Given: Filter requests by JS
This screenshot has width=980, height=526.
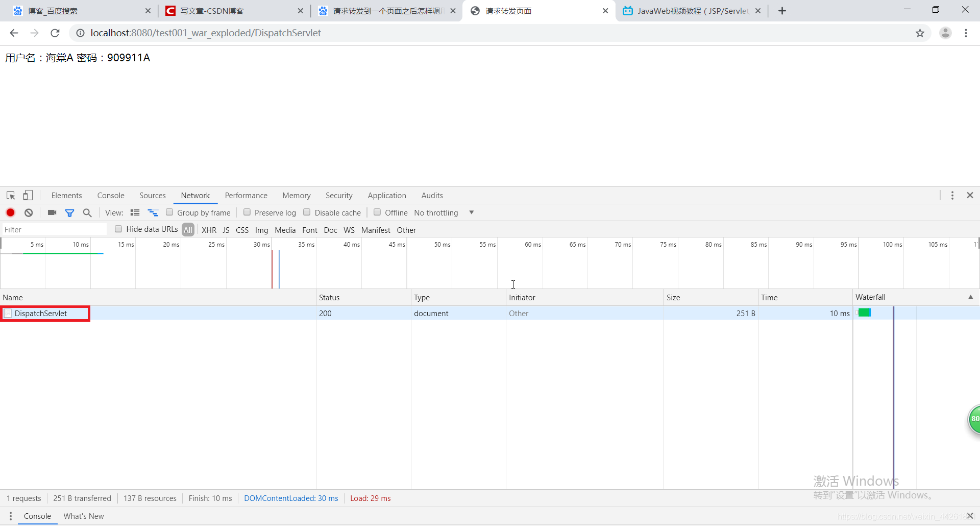Looking at the screenshot, I should coord(226,230).
